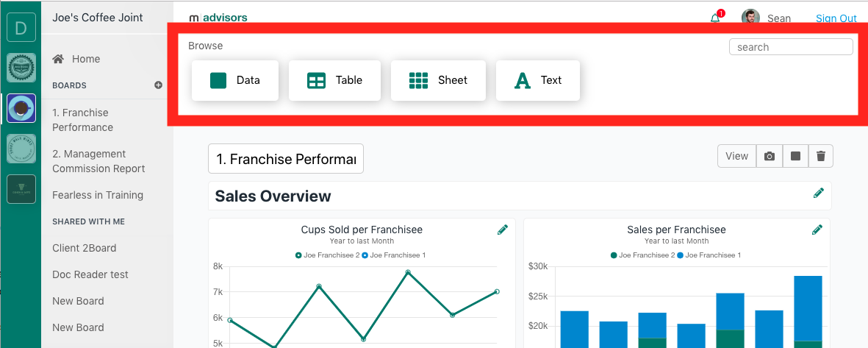Edit Sales per Franchisee chart
This screenshot has height=348, width=868.
click(x=817, y=230)
